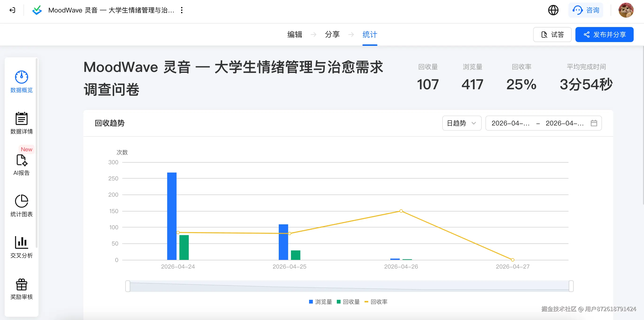Screen dimensions: 644x320
Task: Click the left handle of chart zoom slider
Action: pos(128,286)
